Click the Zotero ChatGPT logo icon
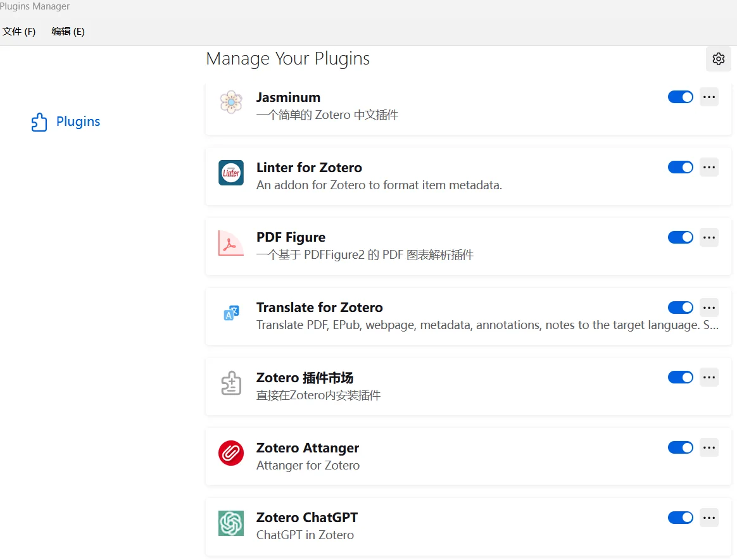Image resolution: width=737 pixels, height=560 pixels. pyautogui.click(x=231, y=523)
